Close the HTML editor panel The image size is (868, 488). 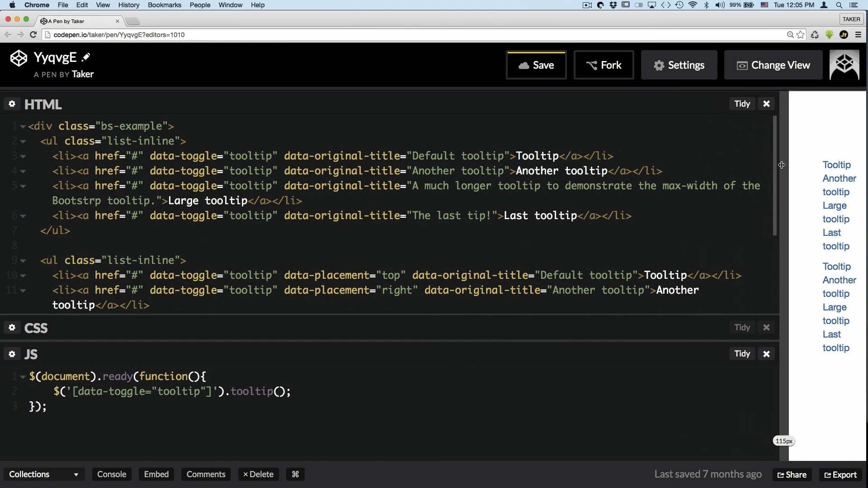(766, 104)
